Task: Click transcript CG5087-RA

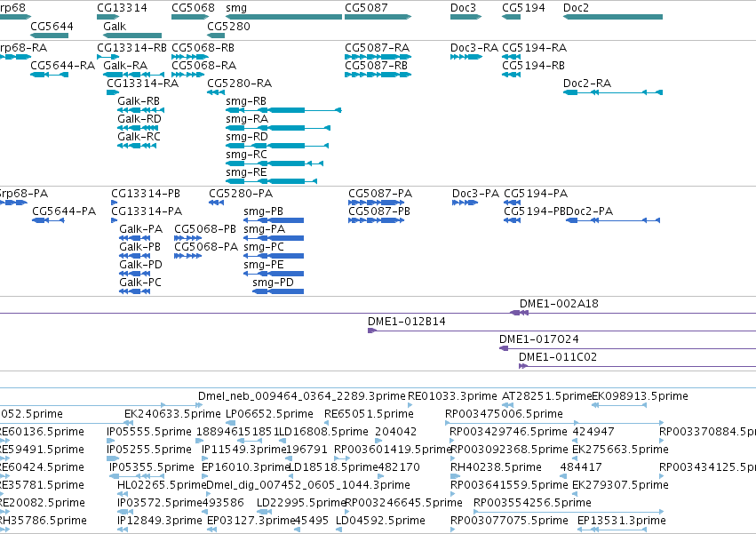Action: [378, 57]
